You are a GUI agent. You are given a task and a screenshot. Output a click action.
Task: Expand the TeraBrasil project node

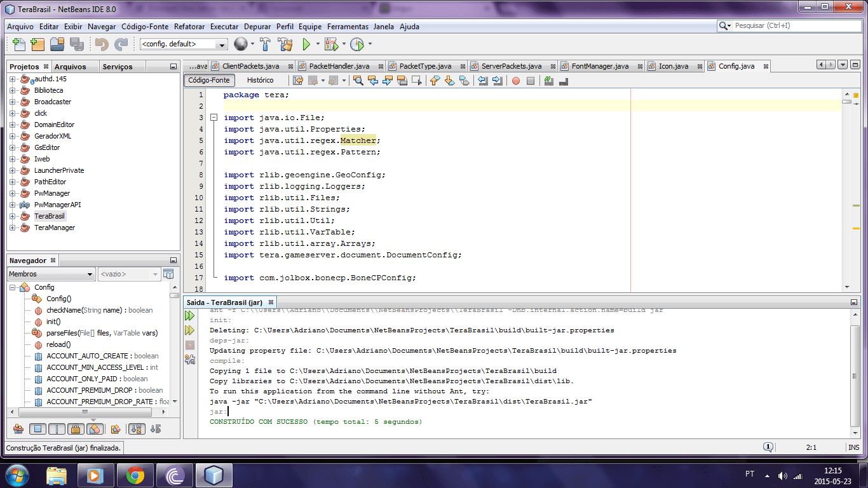12,216
